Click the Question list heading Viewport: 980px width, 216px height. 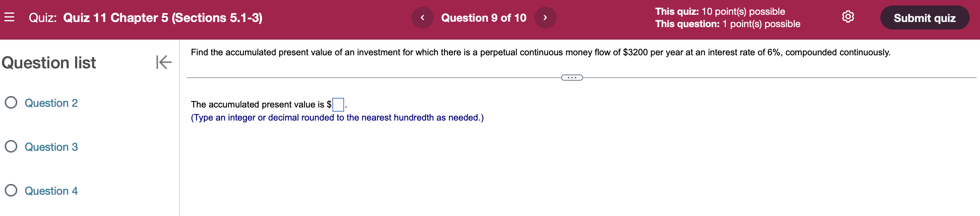tap(49, 63)
